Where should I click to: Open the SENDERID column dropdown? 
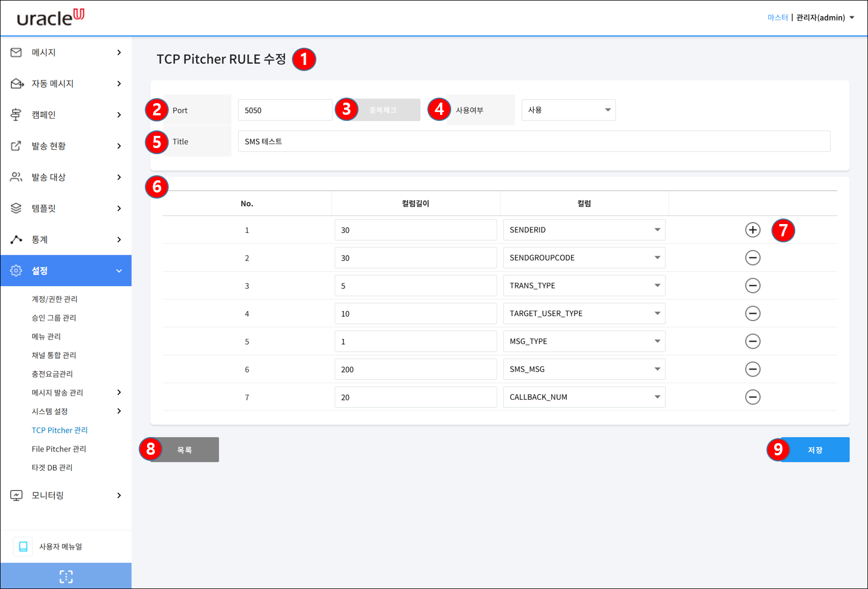click(584, 230)
